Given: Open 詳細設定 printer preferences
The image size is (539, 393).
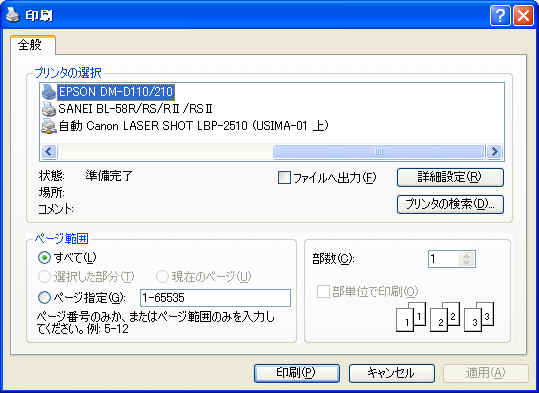Looking at the screenshot, I should (450, 177).
